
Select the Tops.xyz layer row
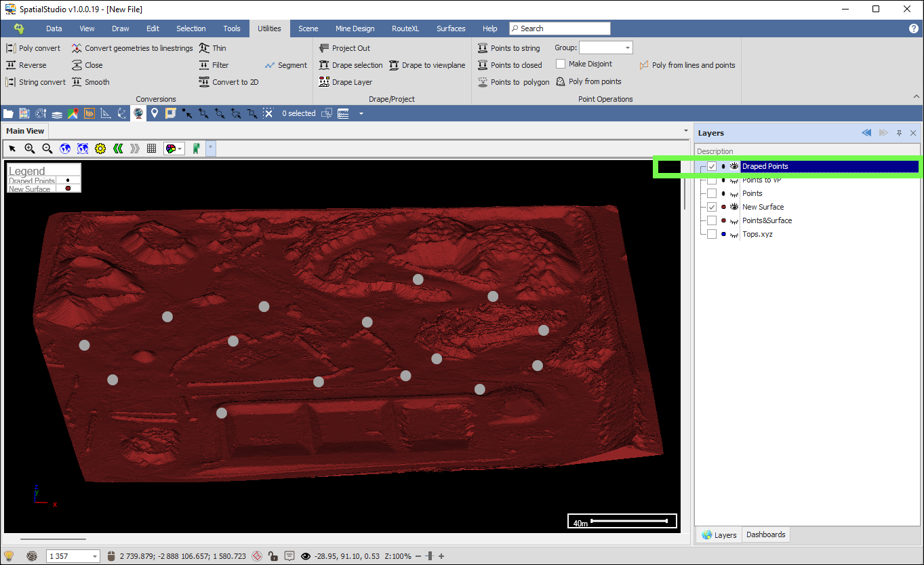757,234
